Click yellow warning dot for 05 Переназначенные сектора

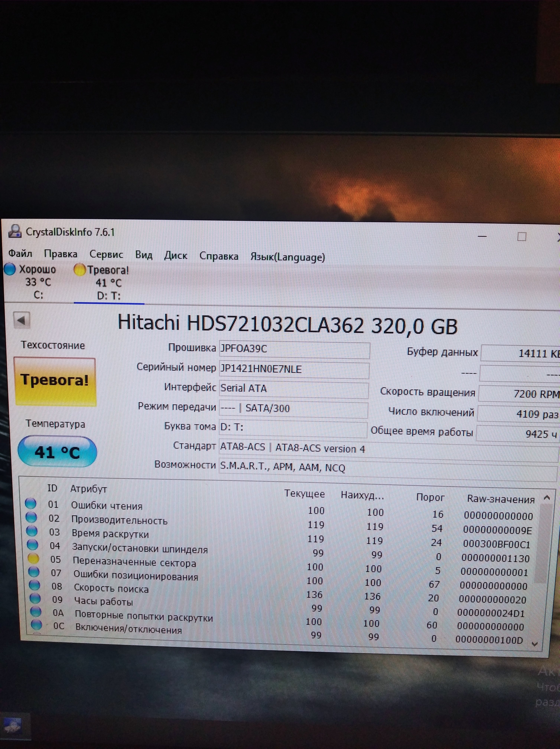coord(33,558)
